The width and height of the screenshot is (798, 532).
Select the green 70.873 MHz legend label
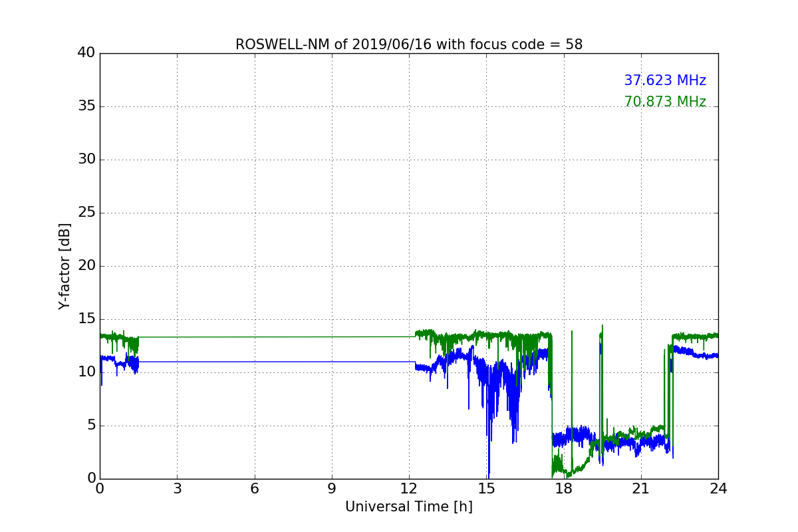click(x=665, y=102)
